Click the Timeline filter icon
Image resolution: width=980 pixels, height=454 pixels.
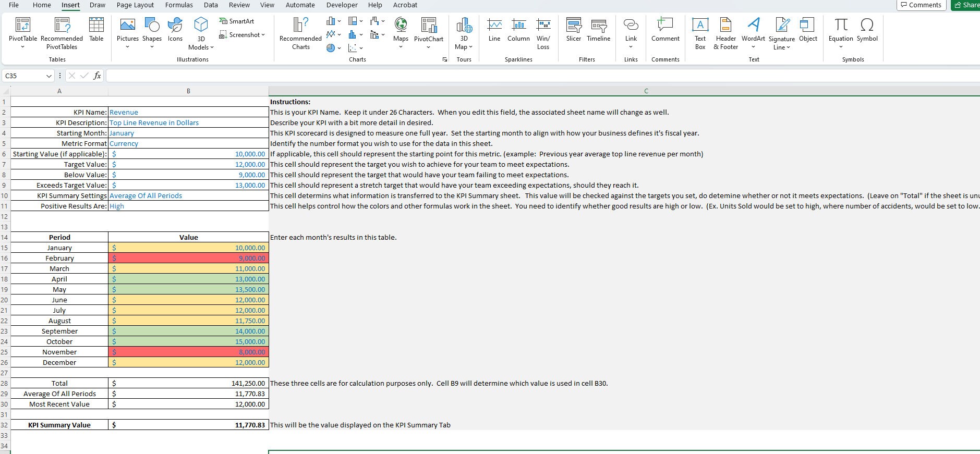pyautogui.click(x=598, y=24)
